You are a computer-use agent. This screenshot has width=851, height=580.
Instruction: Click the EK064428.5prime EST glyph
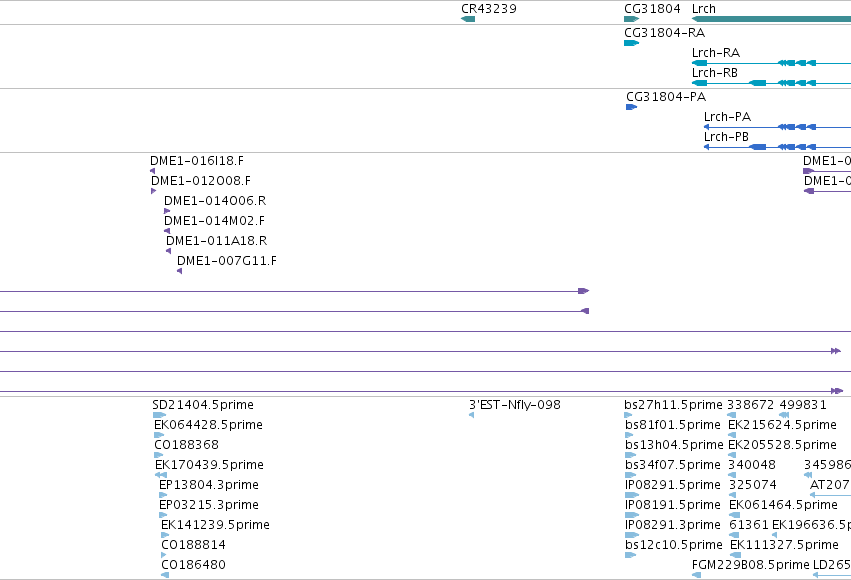(159, 435)
